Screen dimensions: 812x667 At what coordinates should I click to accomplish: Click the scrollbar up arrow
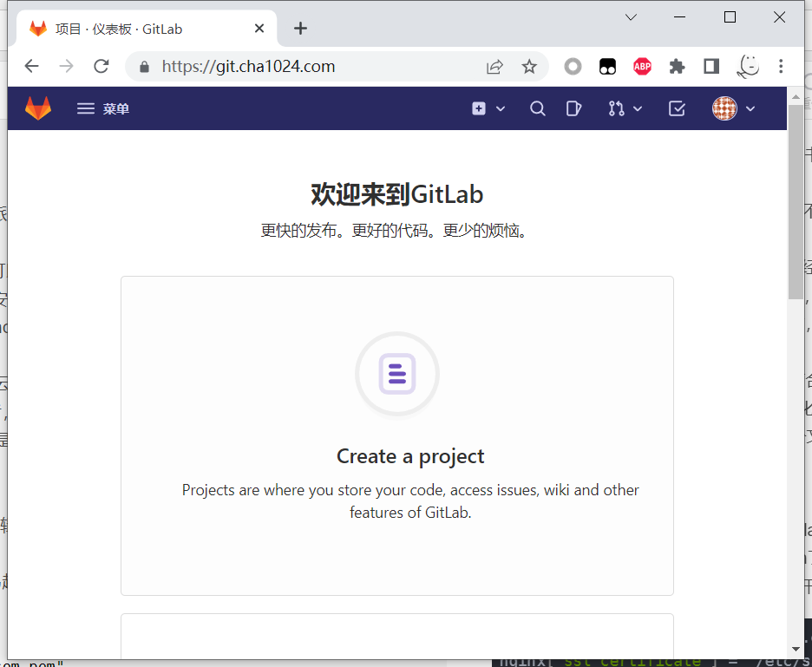(796, 97)
